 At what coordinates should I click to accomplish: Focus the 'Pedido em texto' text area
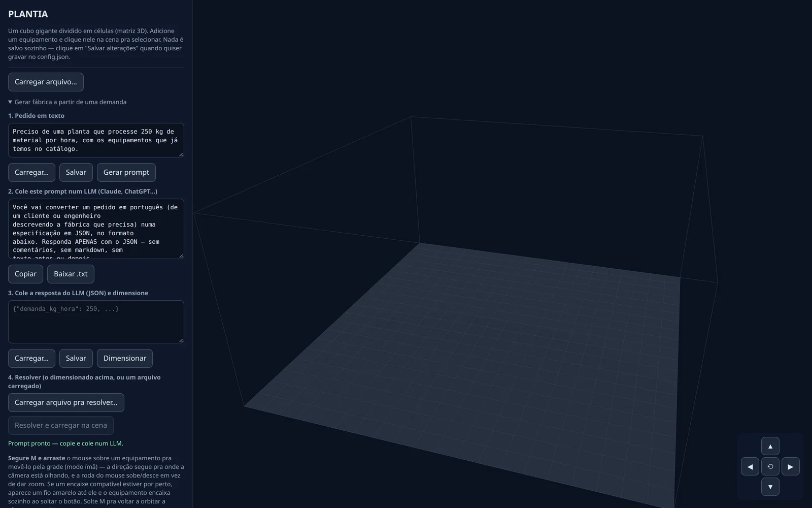click(x=96, y=140)
